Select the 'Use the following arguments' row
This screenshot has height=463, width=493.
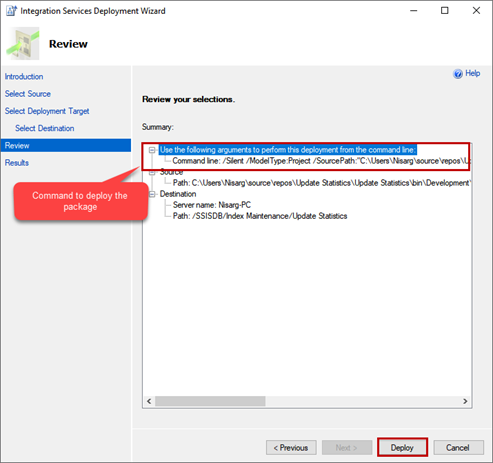tap(288, 150)
